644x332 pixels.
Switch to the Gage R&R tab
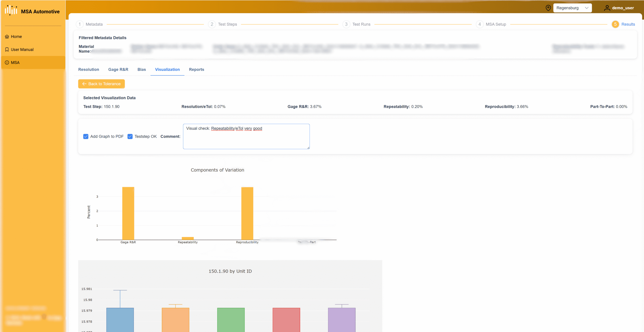click(x=118, y=69)
